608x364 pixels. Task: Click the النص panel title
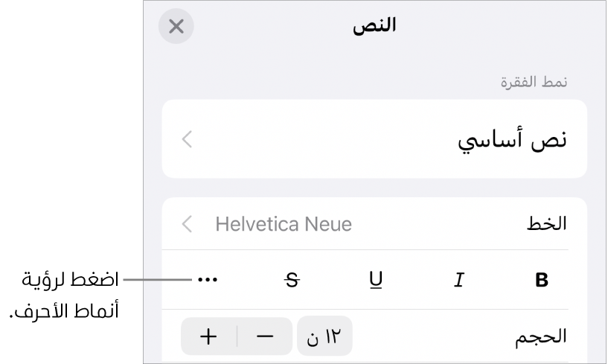tap(374, 27)
